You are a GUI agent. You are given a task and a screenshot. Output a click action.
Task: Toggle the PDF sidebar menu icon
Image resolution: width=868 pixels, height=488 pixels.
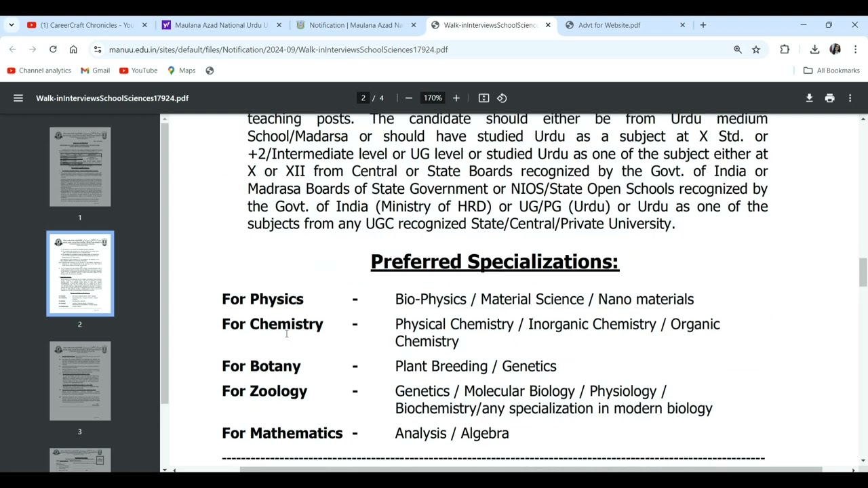point(18,98)
